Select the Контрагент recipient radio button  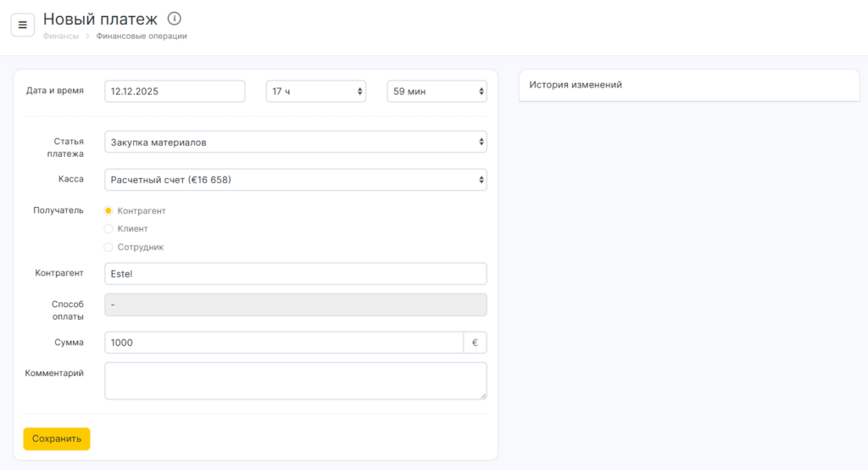[x=108, y=210]
